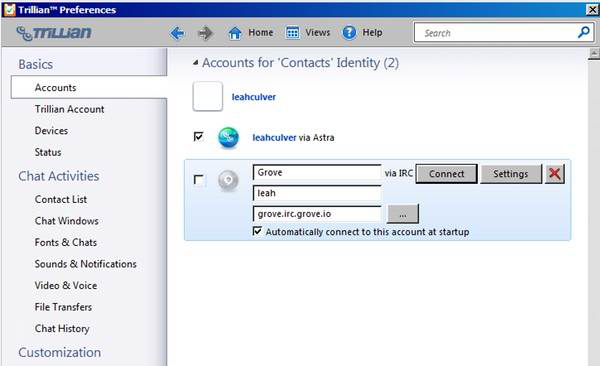Image resolution: width=600 pixels, height=366 pixels.
Task: Open File Transfers preferences
Action: [x=63, y=307]
